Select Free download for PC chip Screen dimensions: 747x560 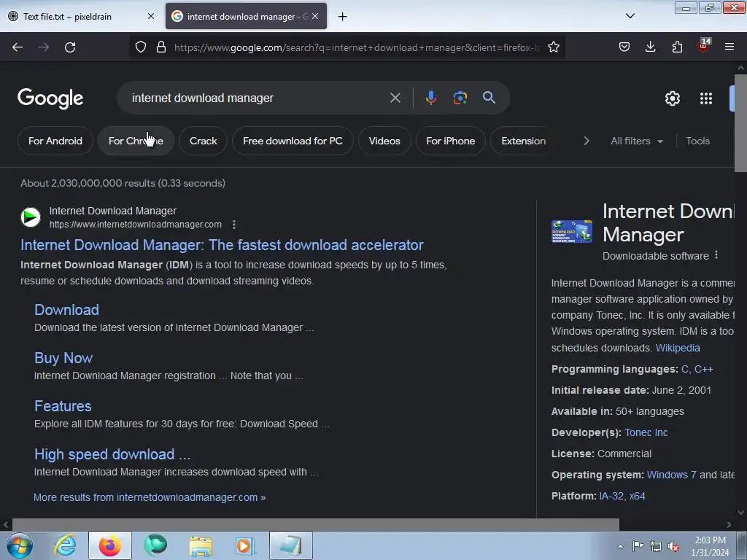click(293, 141)
